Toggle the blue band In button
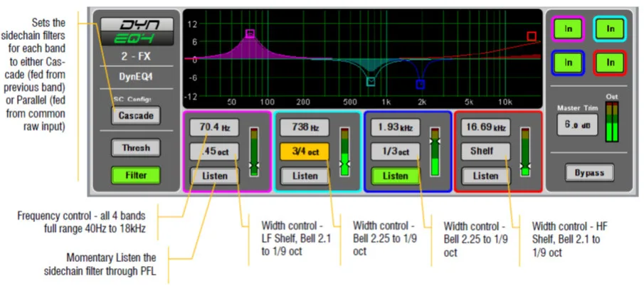Viewport: 644px width, 286px height. pyautogui.click(x=569, y=63)
